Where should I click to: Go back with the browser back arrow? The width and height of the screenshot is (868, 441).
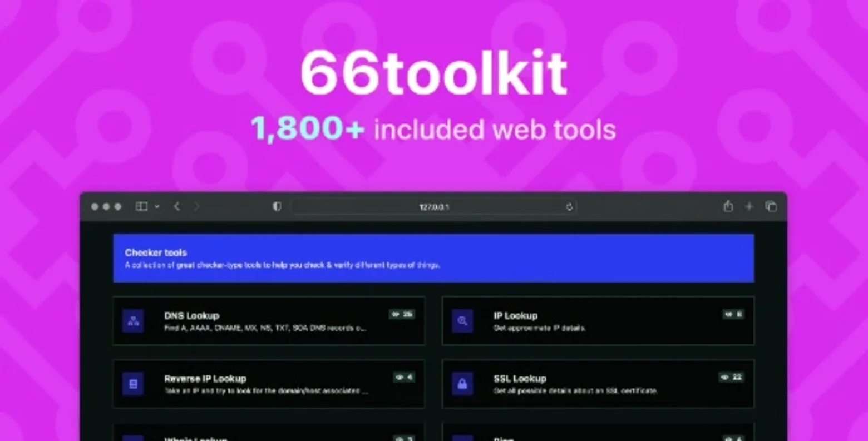tap(177, 206)
